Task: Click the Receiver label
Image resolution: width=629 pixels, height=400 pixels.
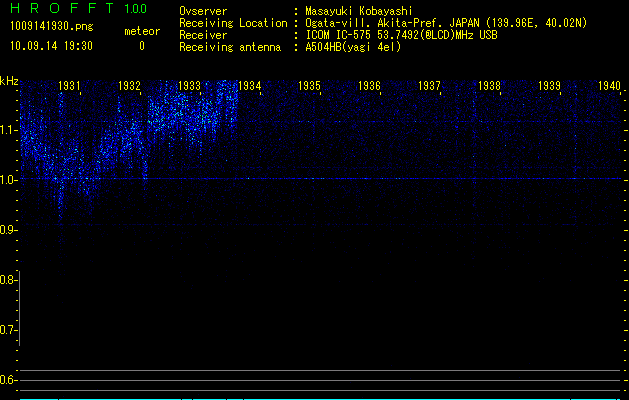Action: tap(203, 35)
